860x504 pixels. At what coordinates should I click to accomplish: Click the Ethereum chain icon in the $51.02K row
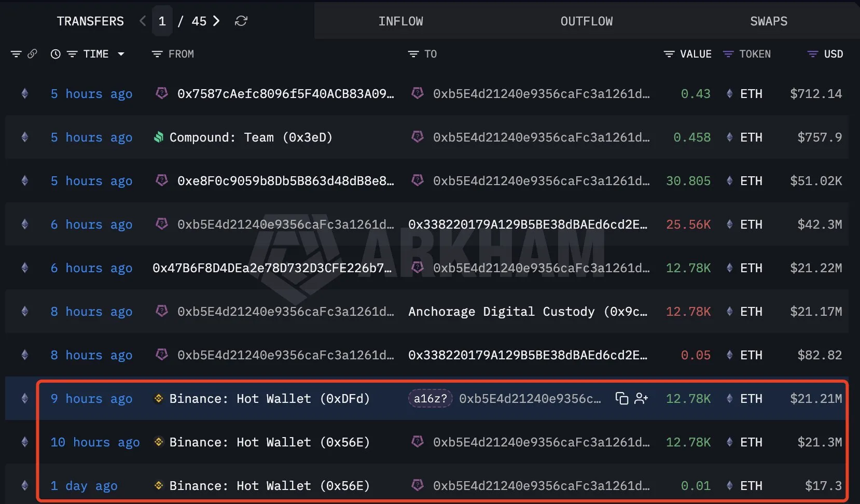pos(24,181)
